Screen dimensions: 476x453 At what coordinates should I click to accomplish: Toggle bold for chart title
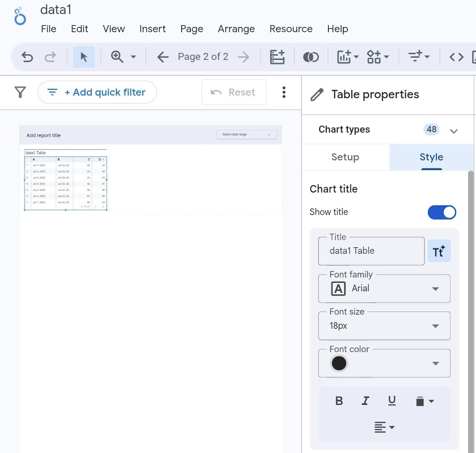click(339, 401)
